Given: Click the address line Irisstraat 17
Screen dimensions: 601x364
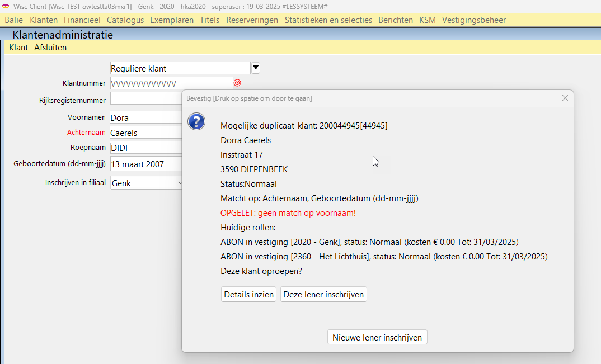Looking at the screenshot, I should [242, 155].
